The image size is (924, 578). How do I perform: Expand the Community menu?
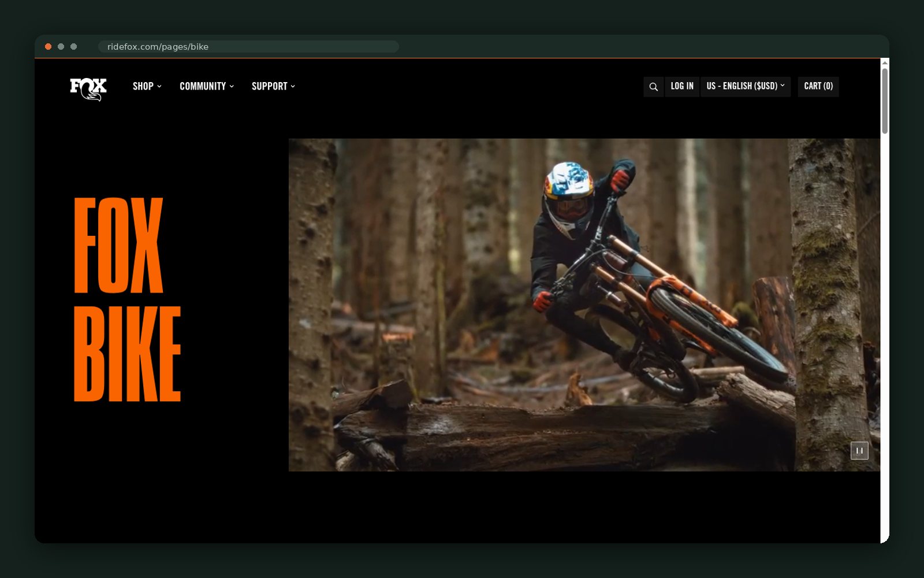coord(207,86)
